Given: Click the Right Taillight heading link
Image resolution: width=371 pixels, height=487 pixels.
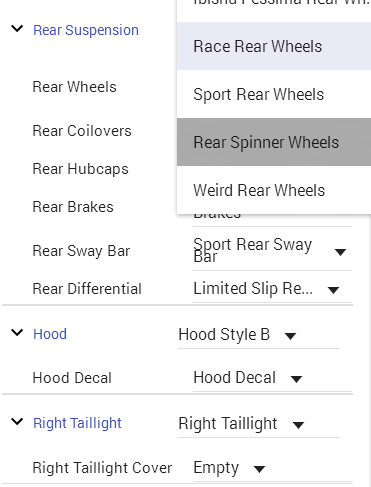Looking at the screenshot, I should [x=77, y=423].
